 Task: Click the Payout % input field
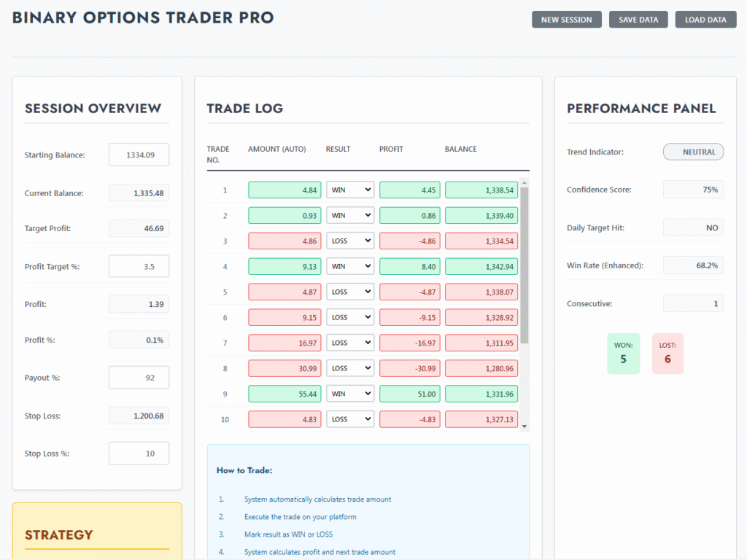click(x=139, y=378)
